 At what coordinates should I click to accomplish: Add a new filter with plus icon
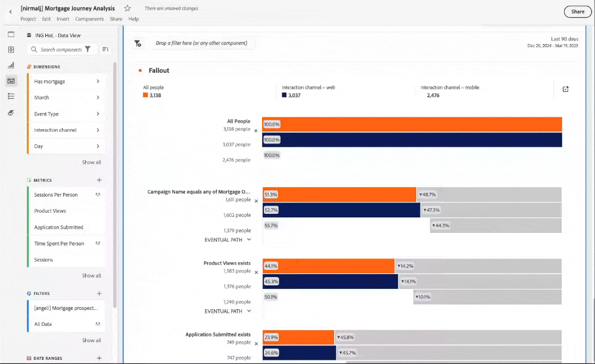tap(99, 293)
